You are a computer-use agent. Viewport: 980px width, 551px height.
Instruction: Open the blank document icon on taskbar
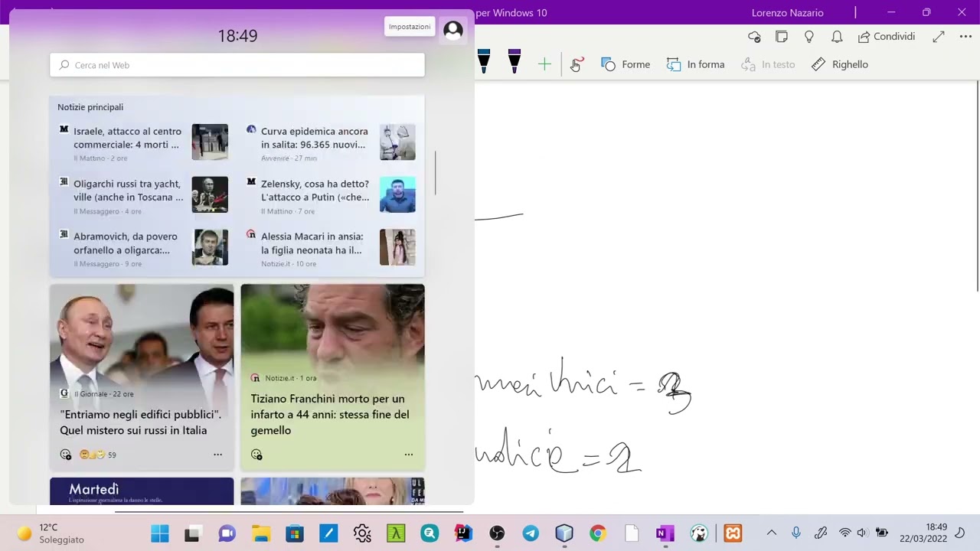[x=632, y=533]
